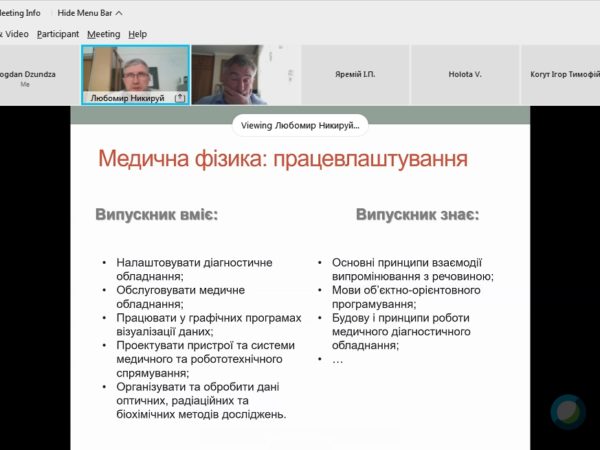Click the 'Viewing Любомир Никируй' sharing indicator
This screenshot has height=450, width=600.
(x=300, y=125)
